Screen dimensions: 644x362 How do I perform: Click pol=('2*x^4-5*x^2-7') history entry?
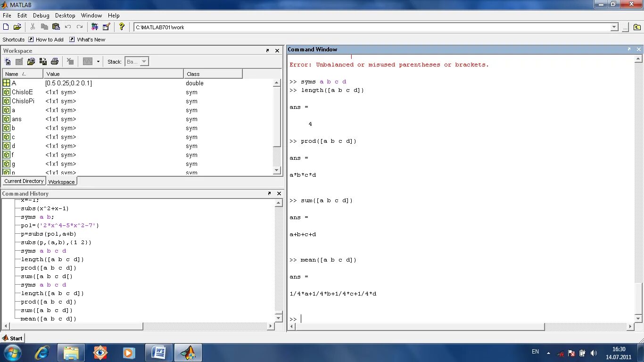60,225
